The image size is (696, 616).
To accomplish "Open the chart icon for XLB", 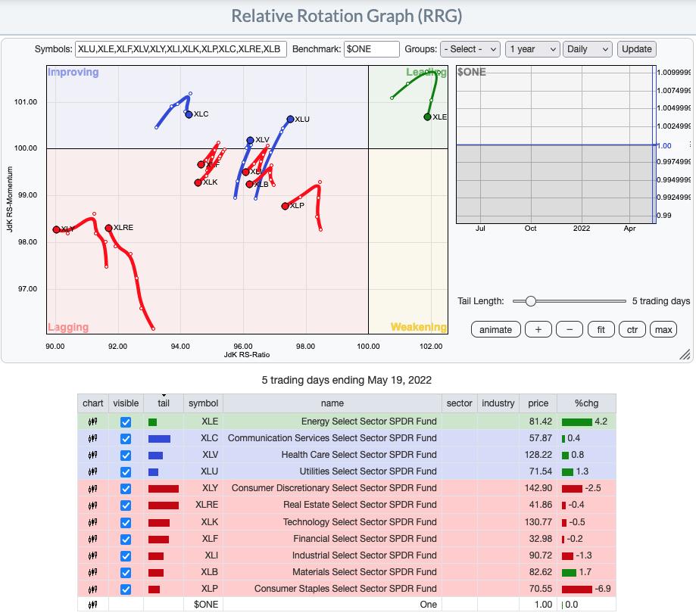I will [x=92, y=572].
